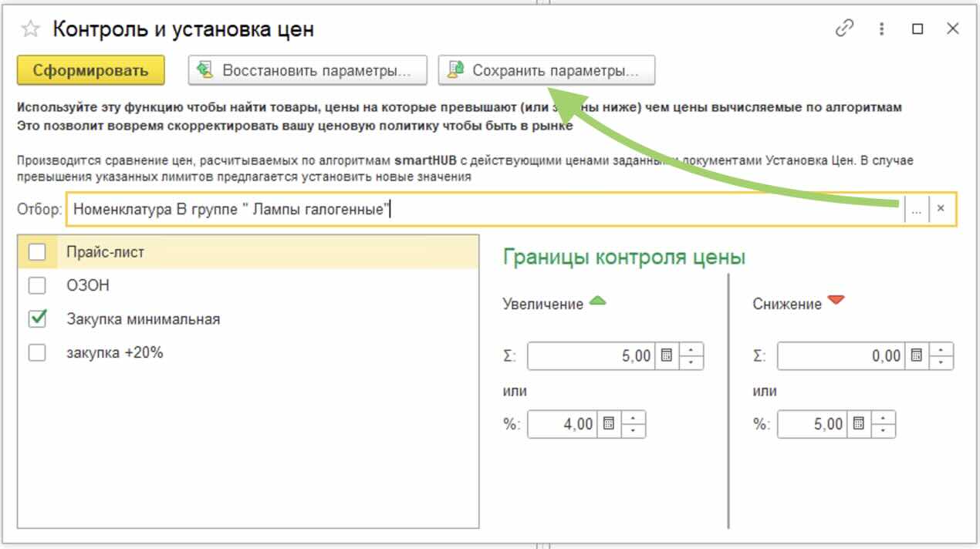Enable the ОЗОН checkbox

(x=37, y=285)
